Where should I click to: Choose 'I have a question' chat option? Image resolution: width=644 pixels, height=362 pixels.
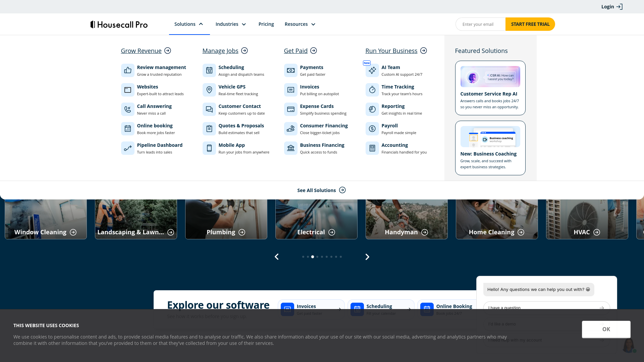546,308
